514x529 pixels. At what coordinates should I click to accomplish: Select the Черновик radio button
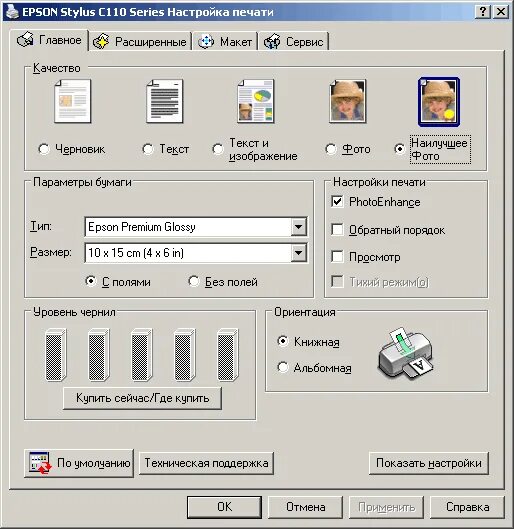pyautogui.click(x=44, y=149)
